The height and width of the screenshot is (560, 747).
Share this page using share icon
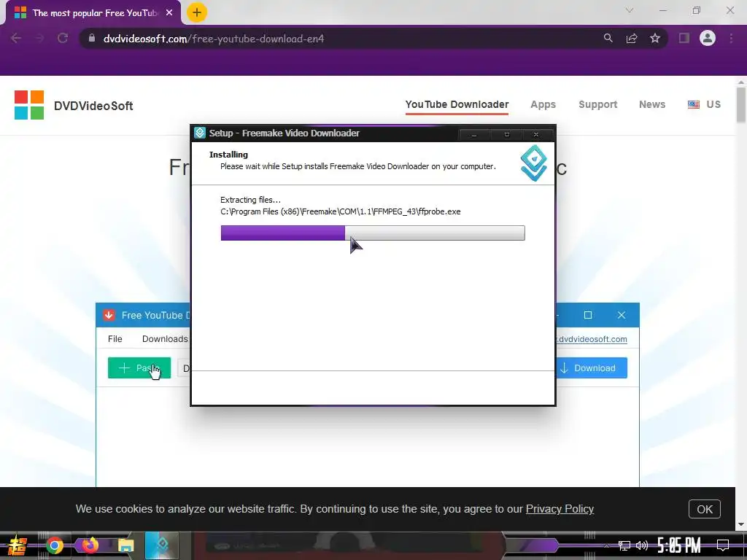632,39
